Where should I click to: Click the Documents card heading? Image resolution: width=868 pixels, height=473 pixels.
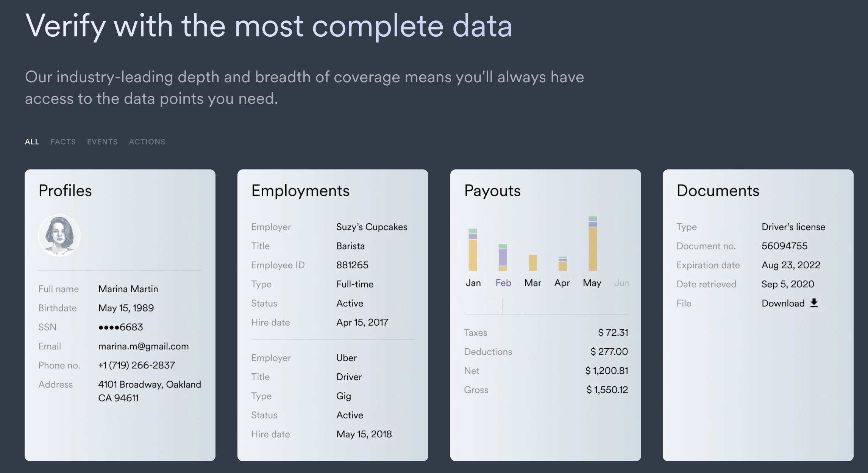click(718, 190)
